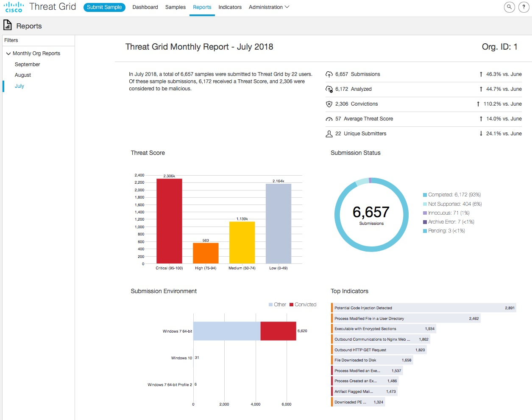Click the Submit Sample button
The height and width of the screenshot is (420, 532).
[x=104, y=7]
